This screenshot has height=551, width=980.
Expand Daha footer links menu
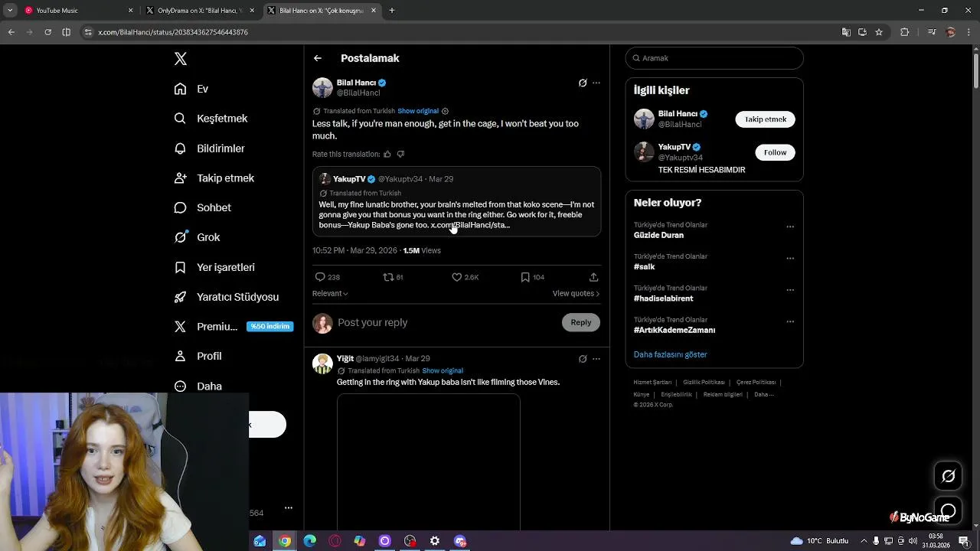pos(764,394)
